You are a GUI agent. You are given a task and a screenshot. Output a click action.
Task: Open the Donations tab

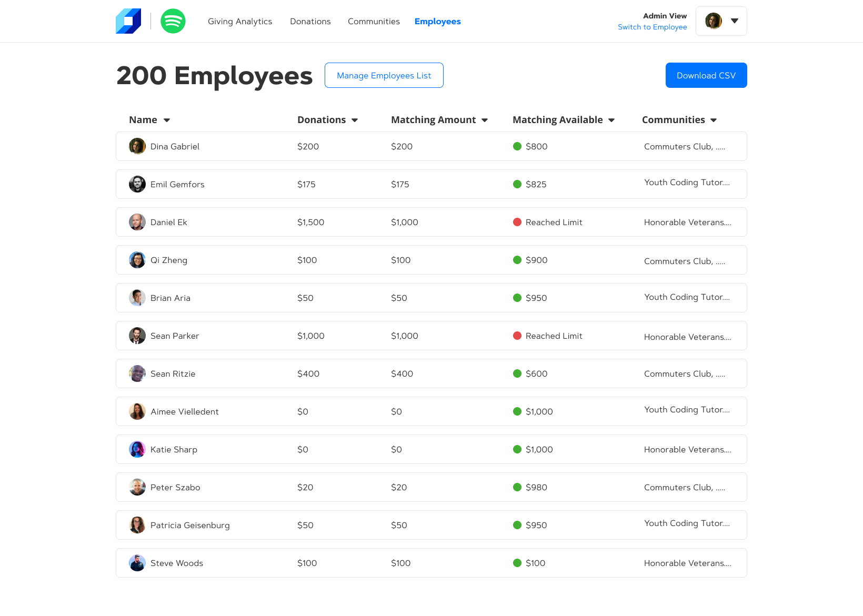point(310,22)
